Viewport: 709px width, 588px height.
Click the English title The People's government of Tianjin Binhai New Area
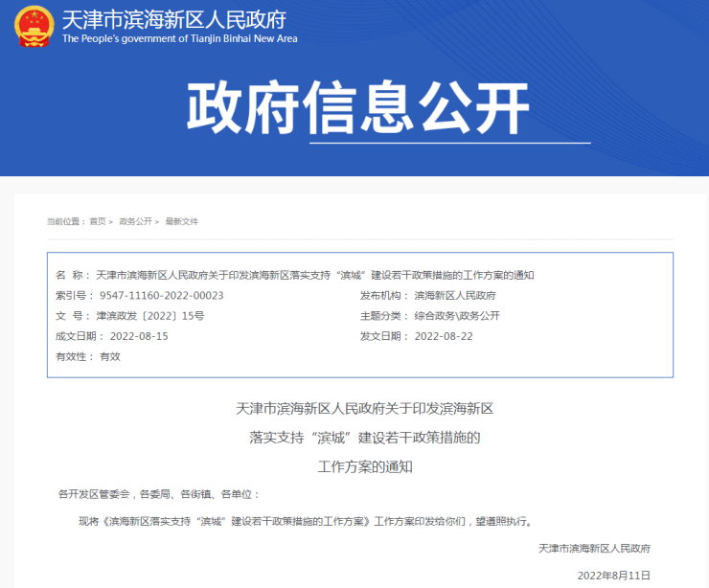tap(180, 38)
